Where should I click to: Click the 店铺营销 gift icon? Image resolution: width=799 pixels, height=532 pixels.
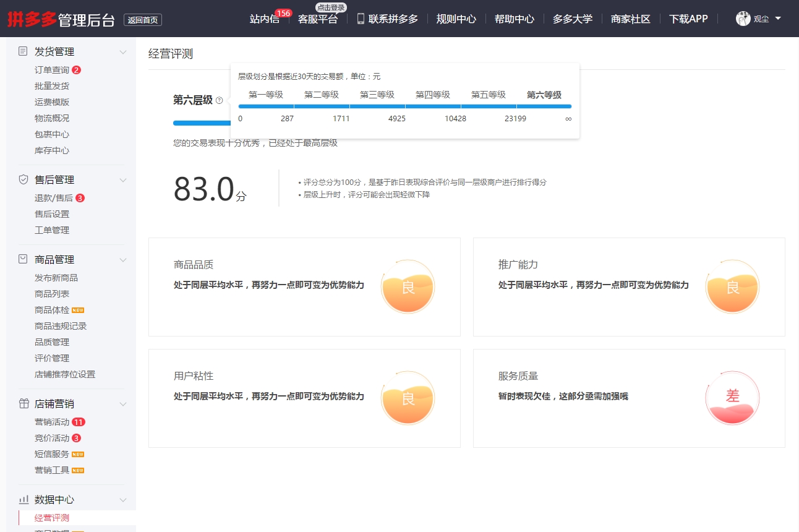tap(23, 403)
